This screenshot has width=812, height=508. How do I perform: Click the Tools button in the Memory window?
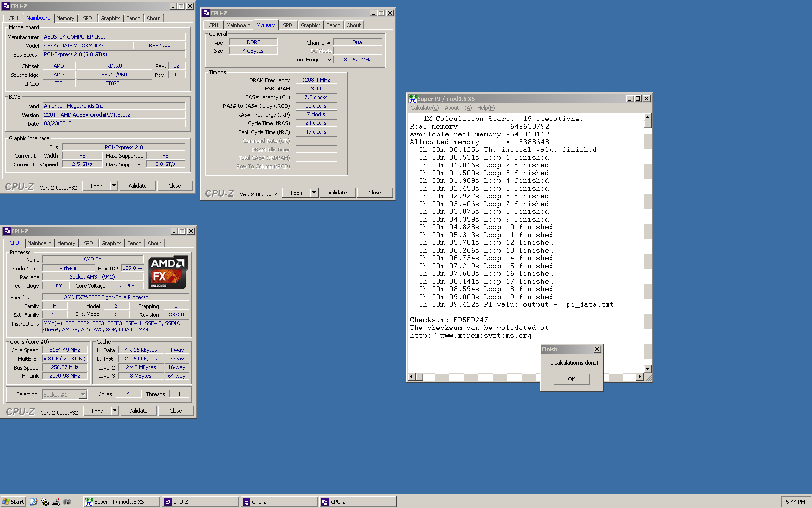coord(296,193)
